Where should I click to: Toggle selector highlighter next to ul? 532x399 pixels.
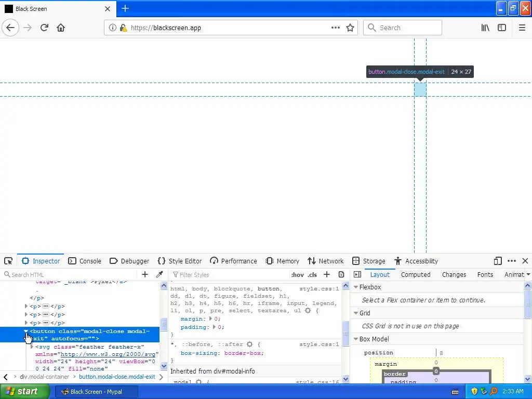[x=308, y=311]
